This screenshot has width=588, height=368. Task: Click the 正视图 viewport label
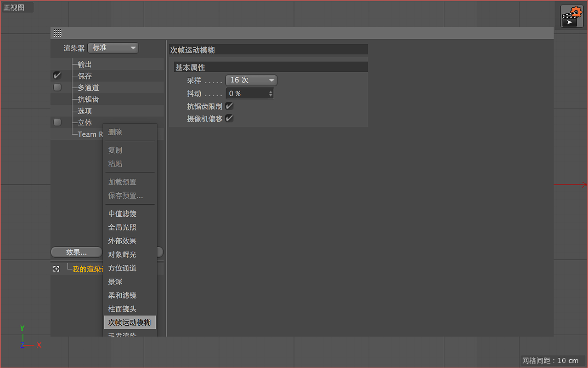coord(14,8)
